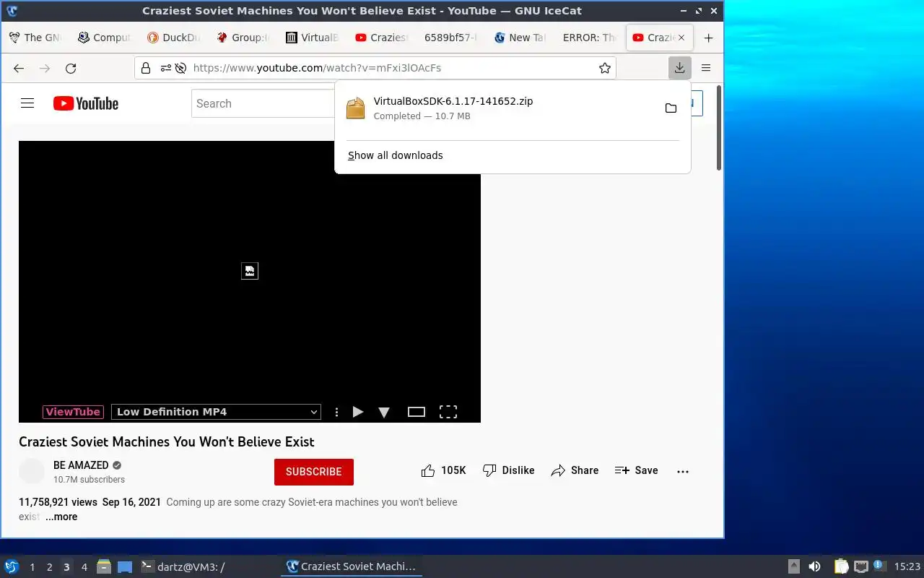924x578 pixels.
Task: Switch to workspace 2
Action: (49, 567)
